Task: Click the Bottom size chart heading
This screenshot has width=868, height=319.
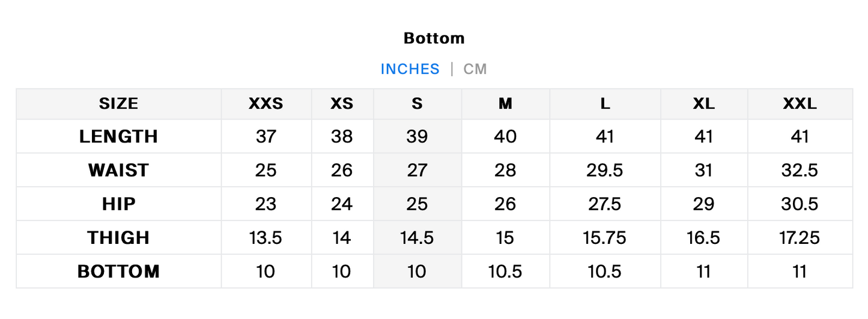Action: tap(434, 38)
